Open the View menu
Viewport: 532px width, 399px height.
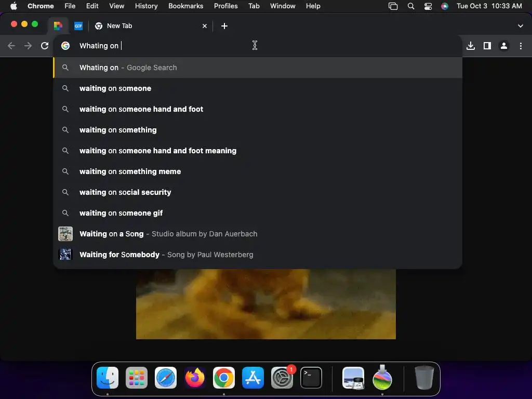117,6
